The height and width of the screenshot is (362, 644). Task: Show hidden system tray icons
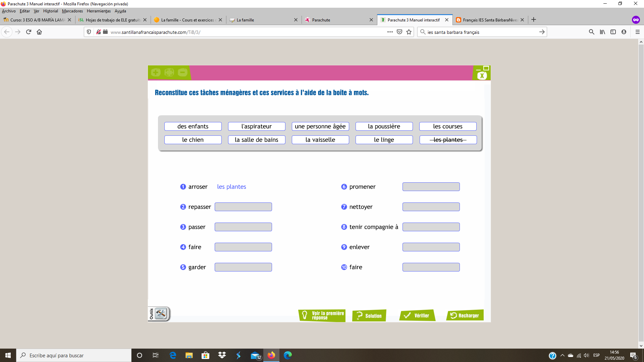tap(562, 355)
